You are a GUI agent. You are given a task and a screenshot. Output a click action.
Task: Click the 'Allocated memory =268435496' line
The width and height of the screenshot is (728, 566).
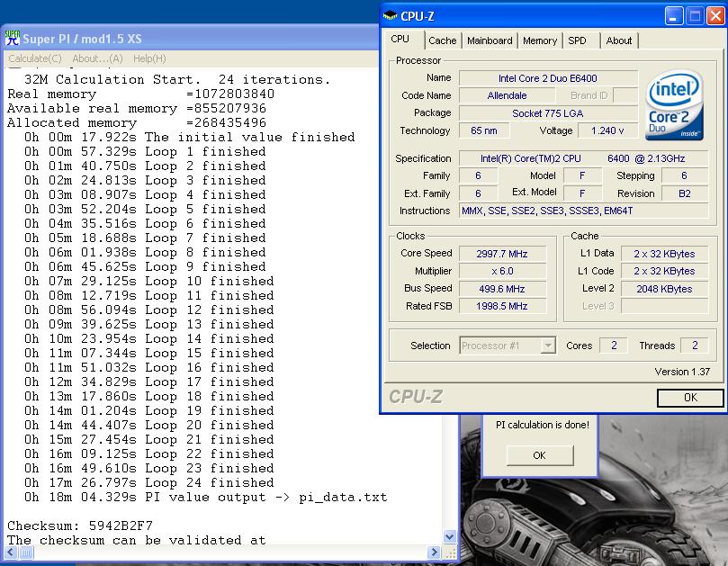[137, 122]
